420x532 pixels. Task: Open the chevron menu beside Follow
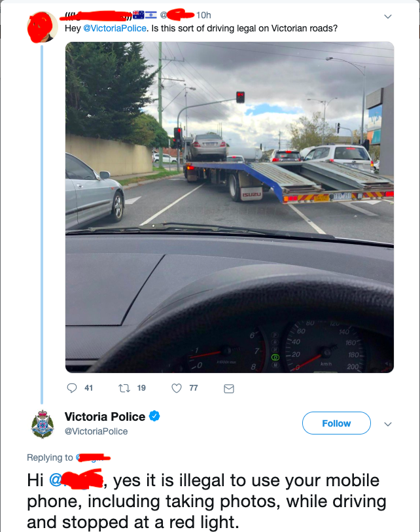point(388,424)
